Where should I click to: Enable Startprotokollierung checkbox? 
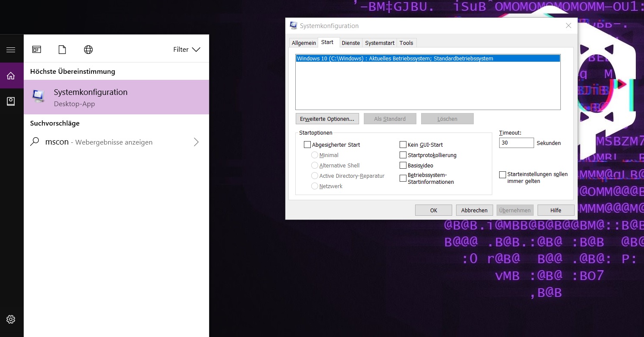coord(403,155)
